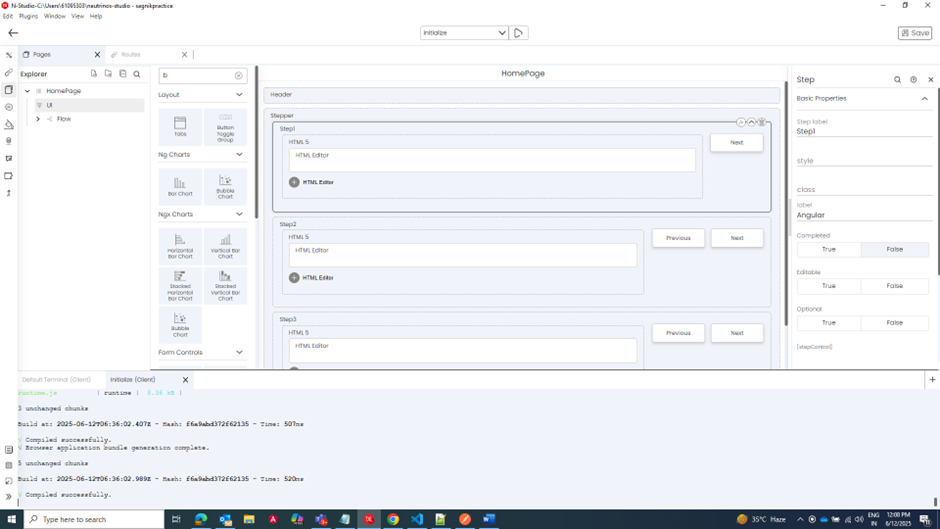
Task: Collapse the HomePage tree node
Action: pyautogui.click(x=28, y=91)
